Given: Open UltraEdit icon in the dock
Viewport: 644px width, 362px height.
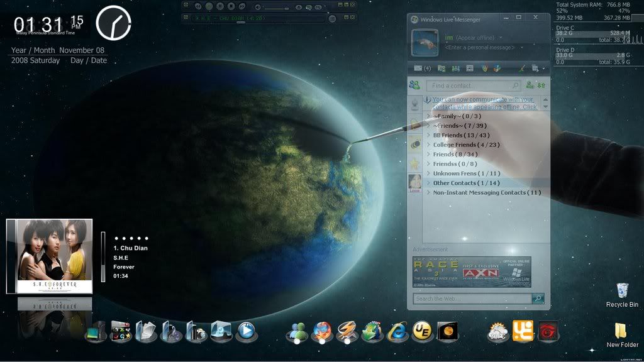Looking at the screenshot, I should coord(422,331).
